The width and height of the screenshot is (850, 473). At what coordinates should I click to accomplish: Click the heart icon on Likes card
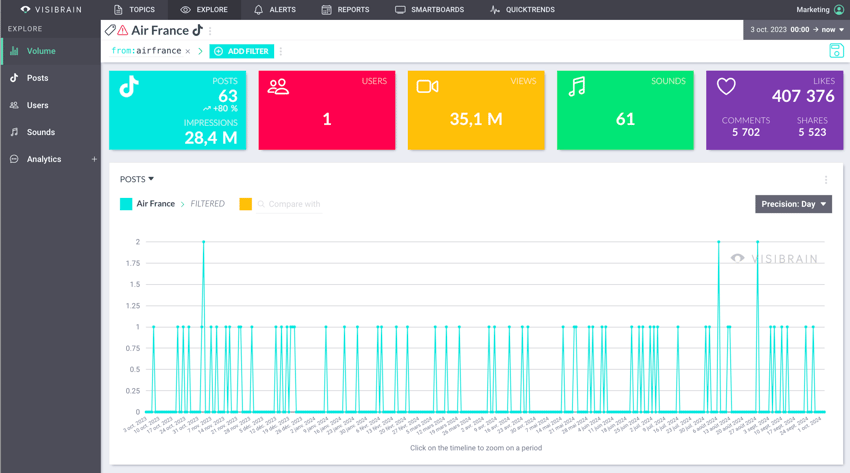click(x=726, y=87)
